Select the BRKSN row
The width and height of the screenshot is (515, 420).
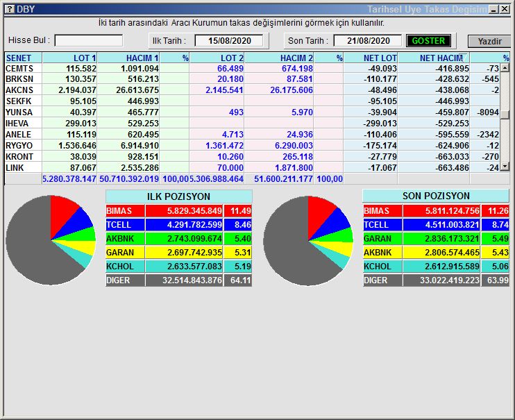coord(252,79)
